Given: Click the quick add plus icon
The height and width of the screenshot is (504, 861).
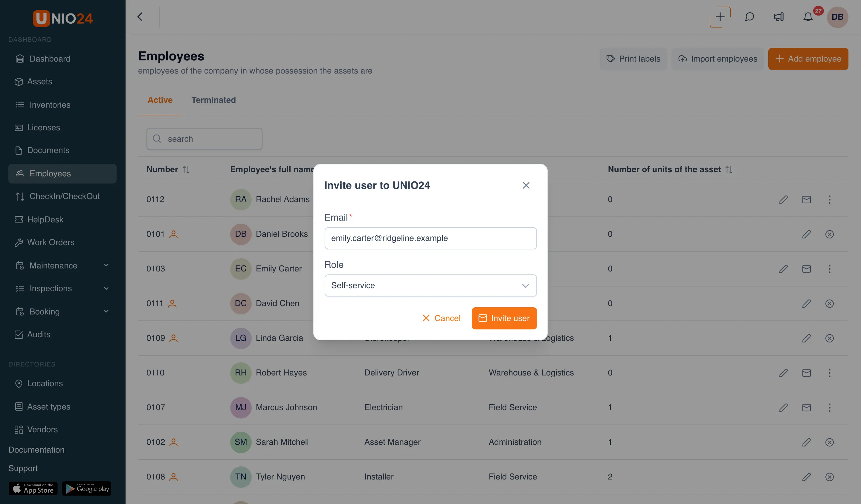Looking at the screenshot, I should tap(720, 17).
